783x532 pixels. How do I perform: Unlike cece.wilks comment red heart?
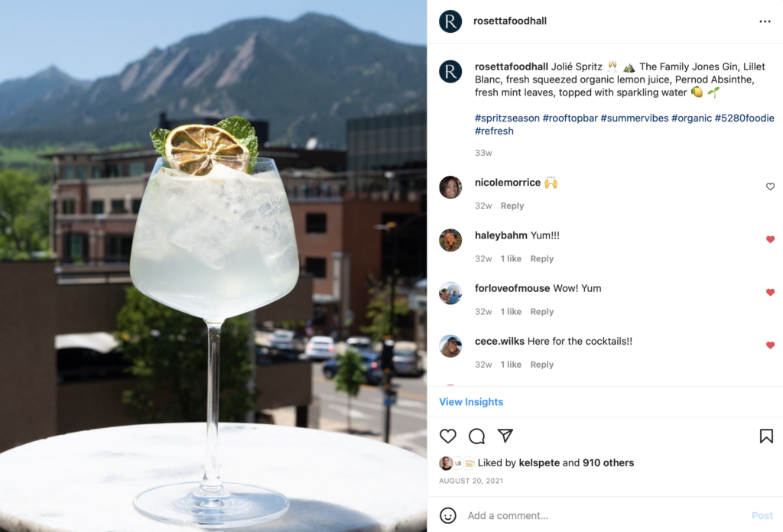771,345
